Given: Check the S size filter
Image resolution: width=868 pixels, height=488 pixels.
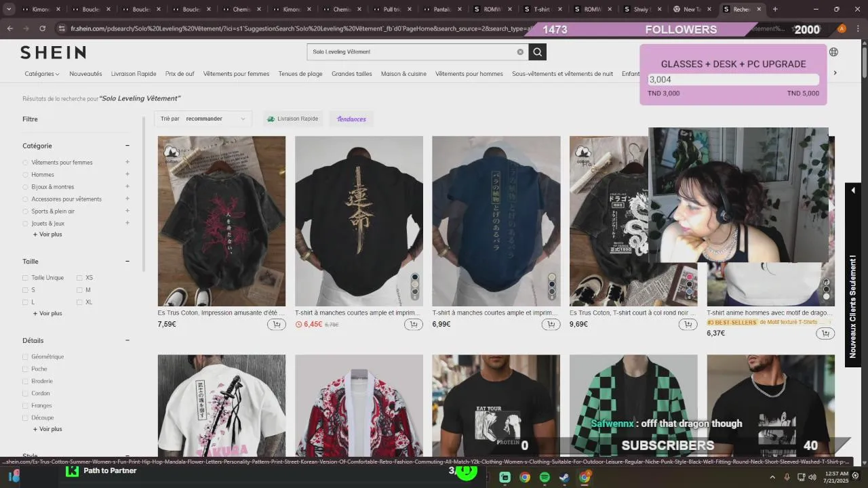Looking at the screenshot, I should 26,290.
